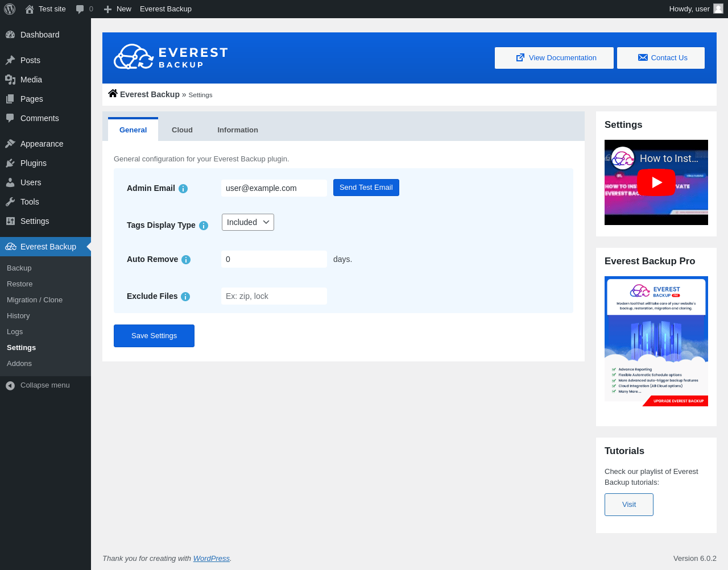The height and width of the screenshot is (570, 728).
Task: Click the Visit tutorials button
Action: click(x=629, y=505)
